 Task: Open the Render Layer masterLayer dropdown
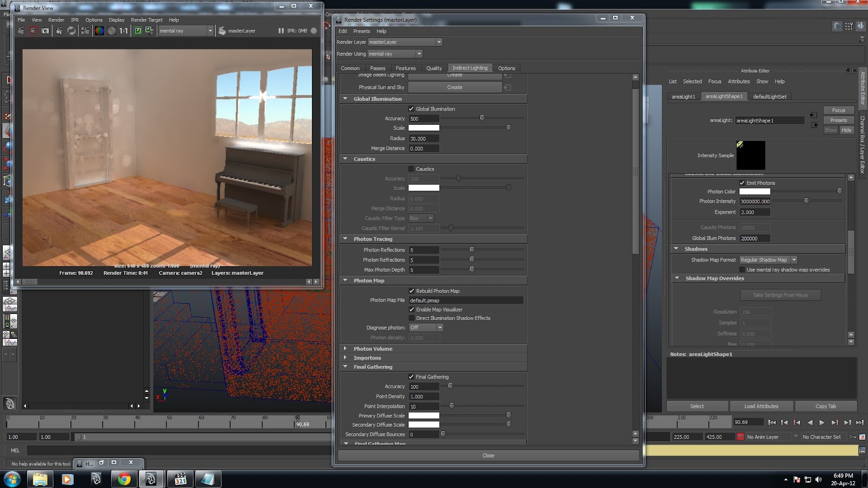point(405,42)
